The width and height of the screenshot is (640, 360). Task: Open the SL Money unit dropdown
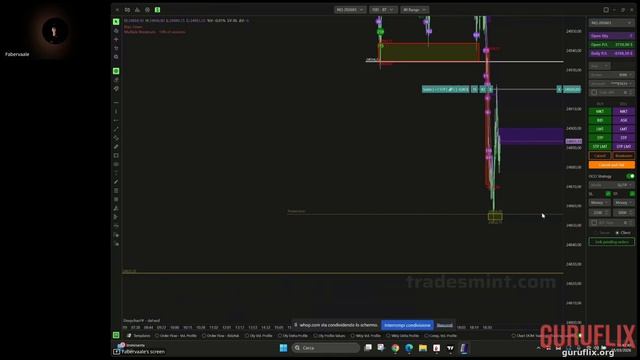599,202
